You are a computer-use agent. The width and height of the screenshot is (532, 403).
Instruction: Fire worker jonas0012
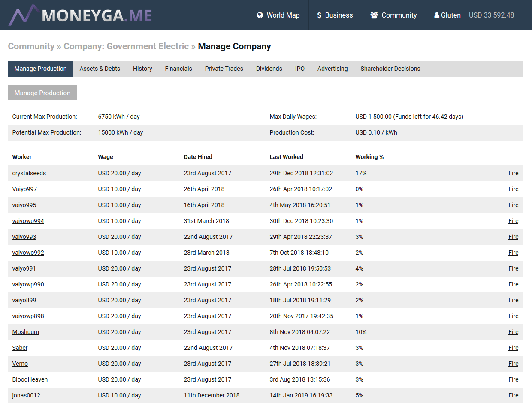pyautogui.click(x=513, y=396)
